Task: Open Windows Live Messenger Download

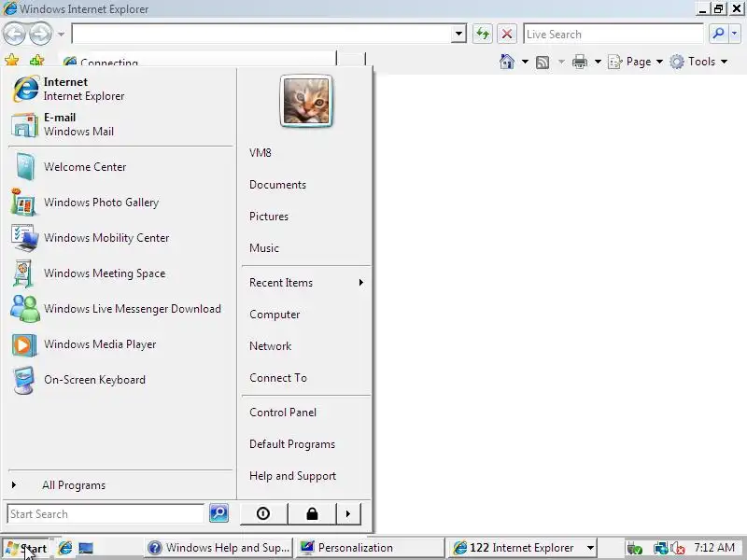Action: [x=120, y=309]
